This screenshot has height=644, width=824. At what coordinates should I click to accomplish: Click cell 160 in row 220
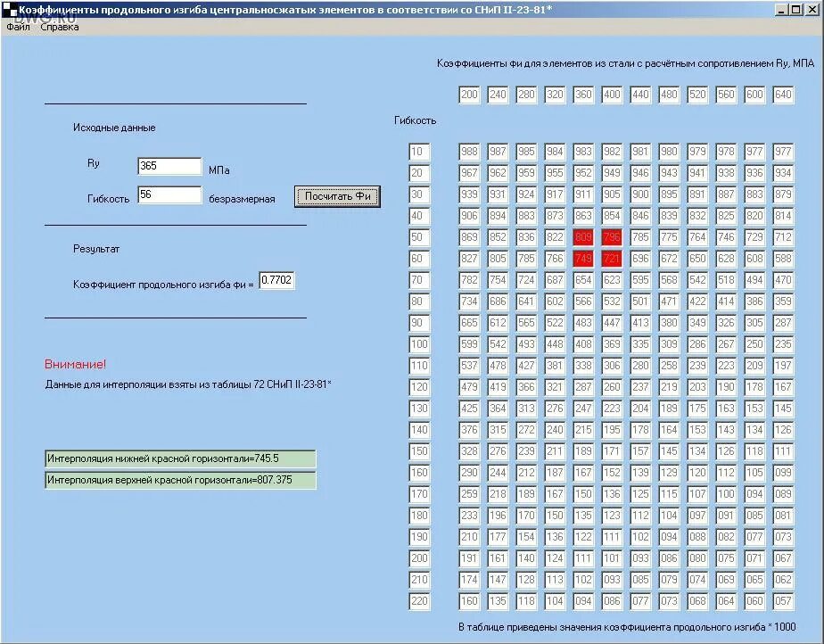[x=469, y=601]
